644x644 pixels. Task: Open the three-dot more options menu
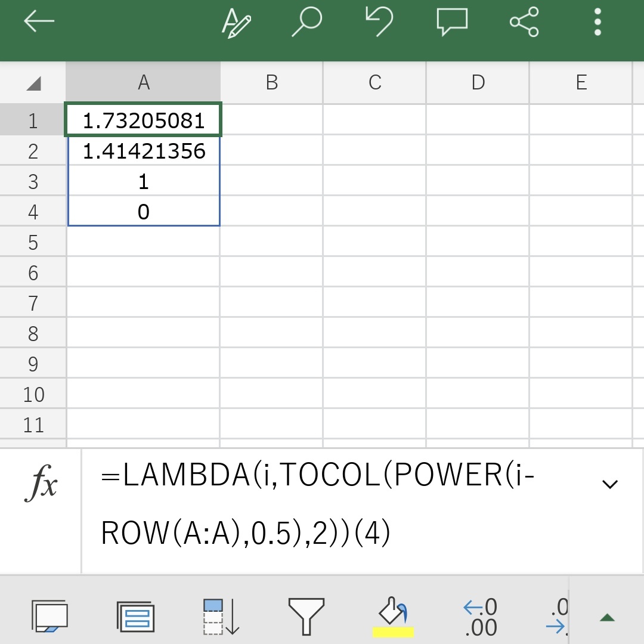click(x=597, y=22)
